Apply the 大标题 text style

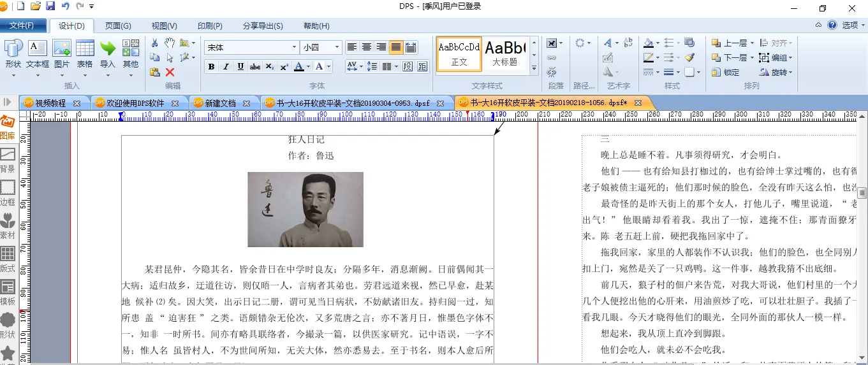click(504, 54)
